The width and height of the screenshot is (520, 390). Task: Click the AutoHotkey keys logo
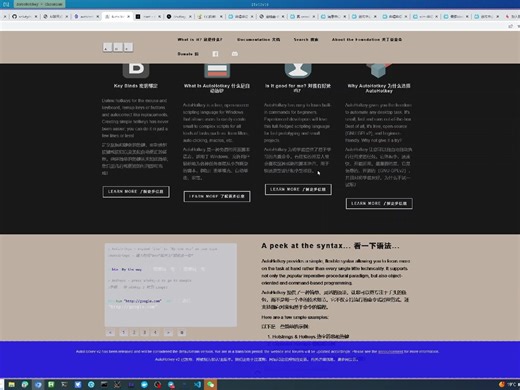click(x=118, y=47)
